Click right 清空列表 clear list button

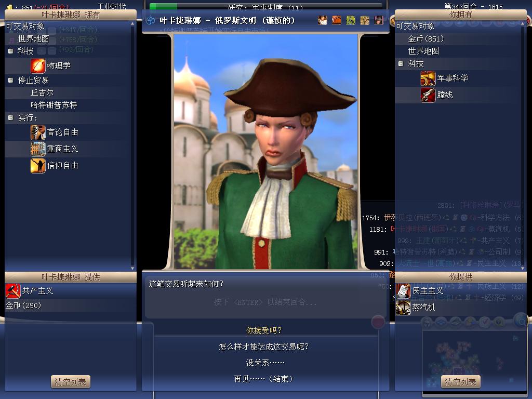pyautogui.click(x=461, y=382)
